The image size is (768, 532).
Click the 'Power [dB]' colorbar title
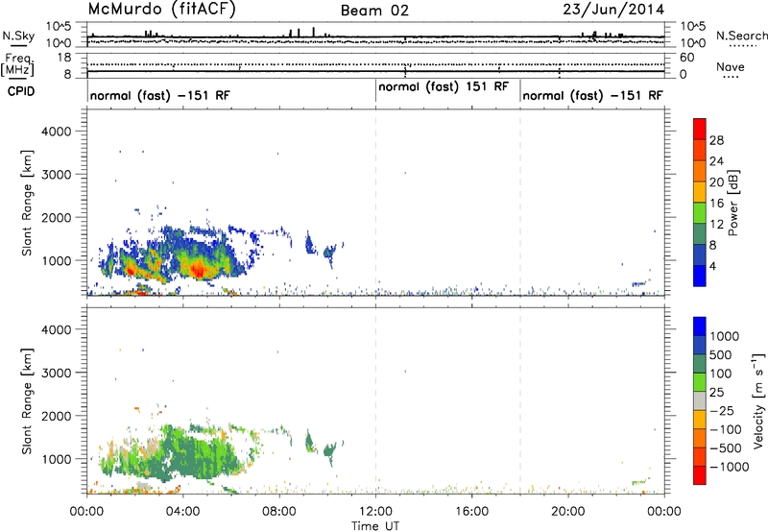click(733, 203)
